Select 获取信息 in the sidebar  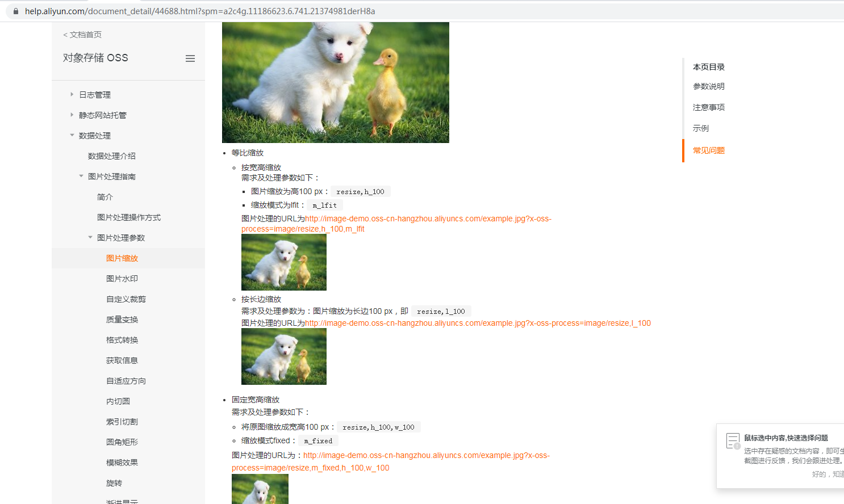click(122, 360)
